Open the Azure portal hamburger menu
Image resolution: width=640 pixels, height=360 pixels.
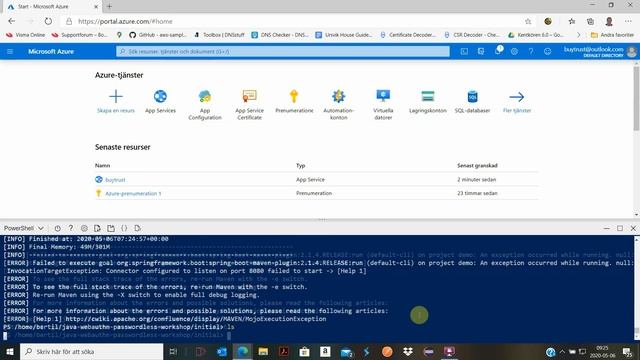tap(10, 51)
